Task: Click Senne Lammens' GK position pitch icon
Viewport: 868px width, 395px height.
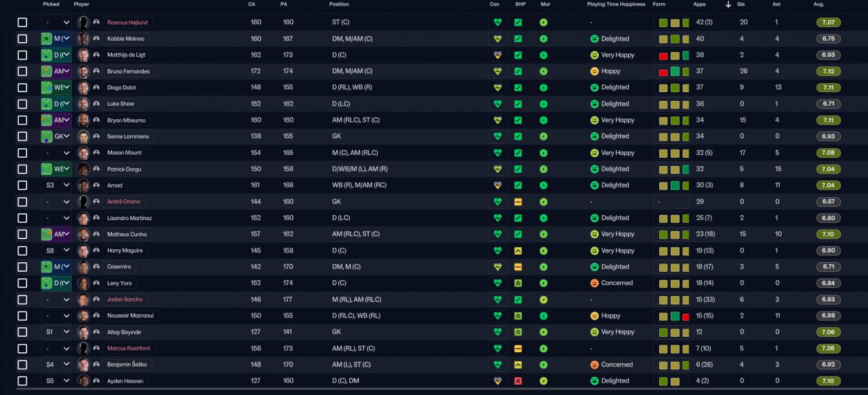Action: click(46, 136)
